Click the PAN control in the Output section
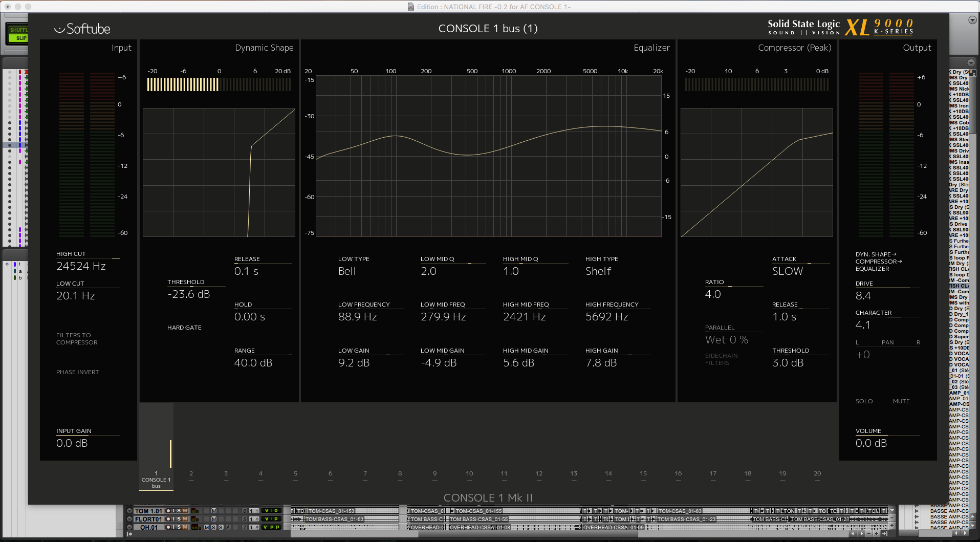The height and width of the screenshot is (542, 980). coord(888,342)
